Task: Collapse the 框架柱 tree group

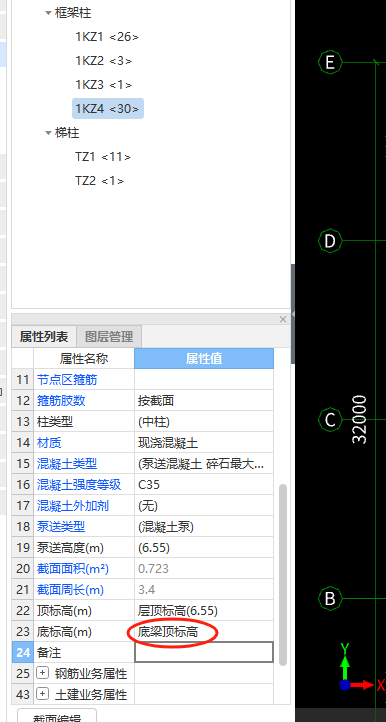Action: click(48, 13)
